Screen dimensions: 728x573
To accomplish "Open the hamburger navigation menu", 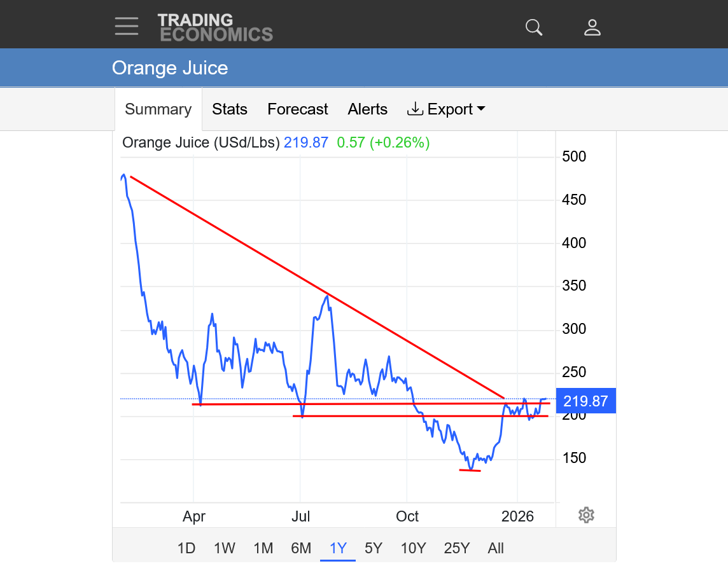I will pyautogui.click(x=127, y=26).
